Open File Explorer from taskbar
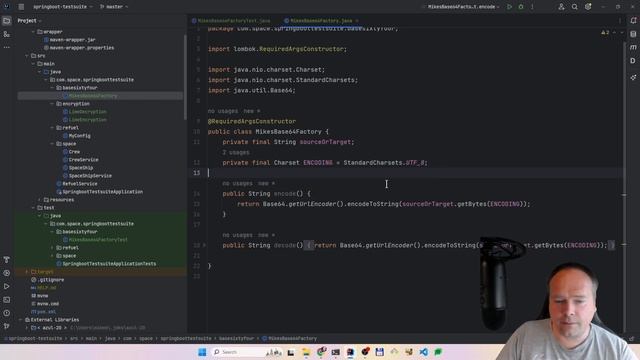Screen dimensions: 640x360 click(x=306, y=352)
